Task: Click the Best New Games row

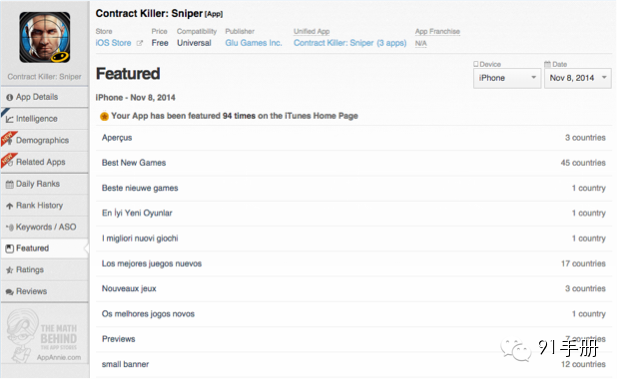Action: coord(353,163)
